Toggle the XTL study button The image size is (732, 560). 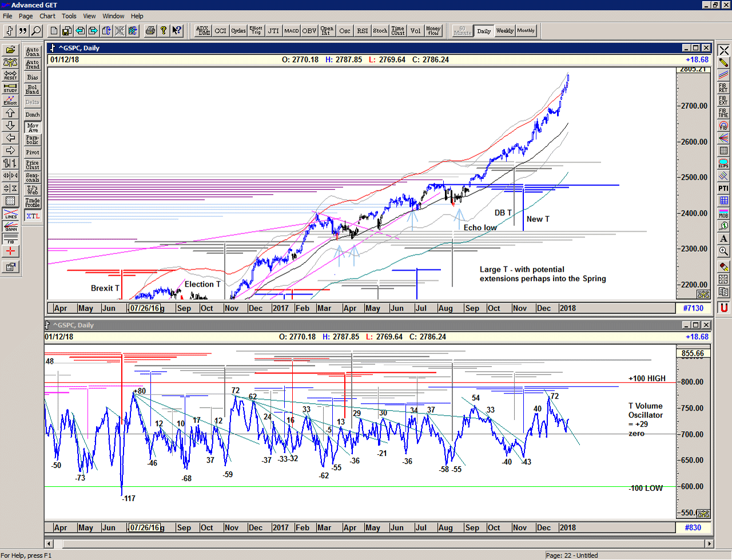[x=33, y=216]
